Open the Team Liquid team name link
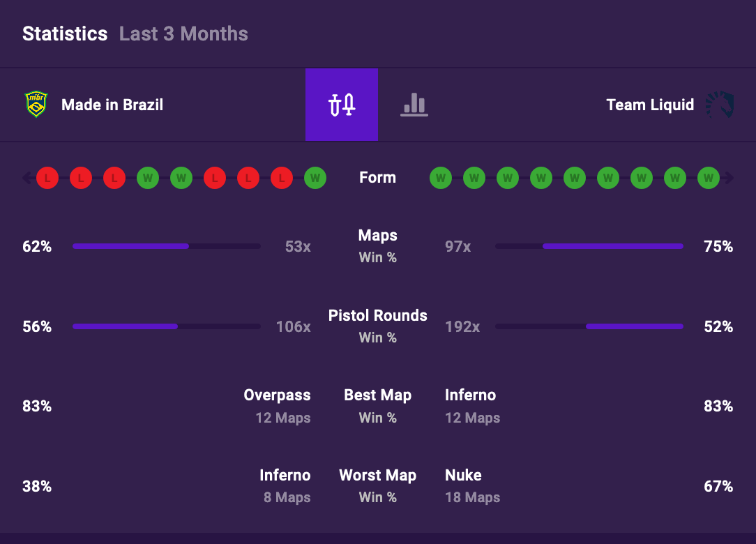Viewport: 756px width, 544px height. point(650,105)
